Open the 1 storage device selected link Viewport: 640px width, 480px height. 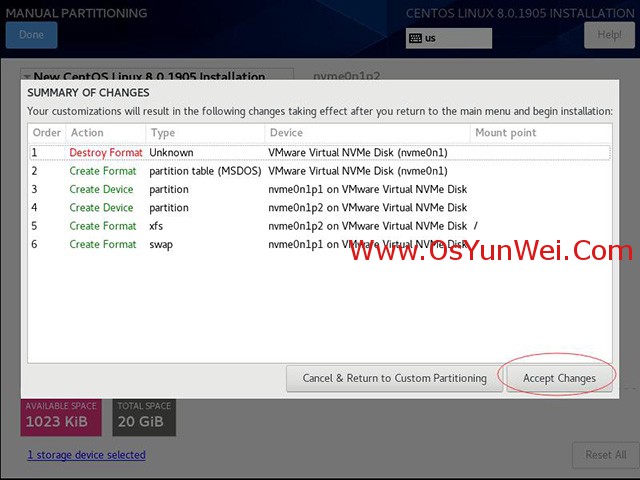[87, 455]
